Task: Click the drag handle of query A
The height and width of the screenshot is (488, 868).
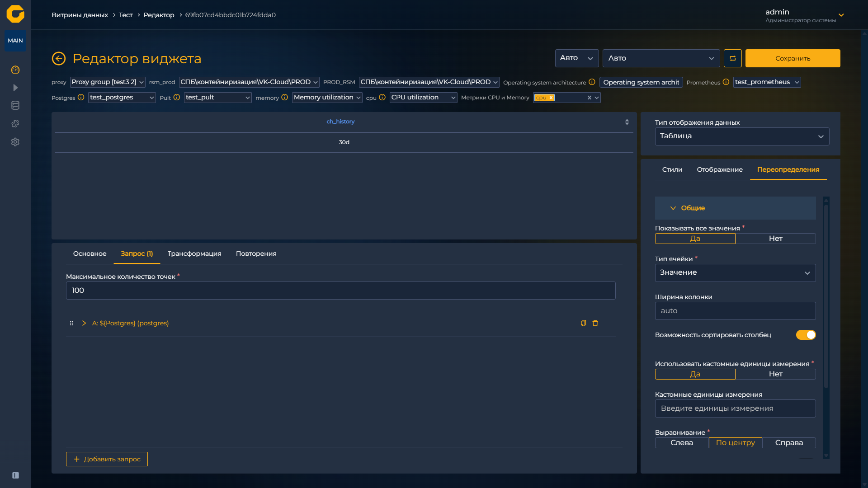Action: [x=71, y=323]
